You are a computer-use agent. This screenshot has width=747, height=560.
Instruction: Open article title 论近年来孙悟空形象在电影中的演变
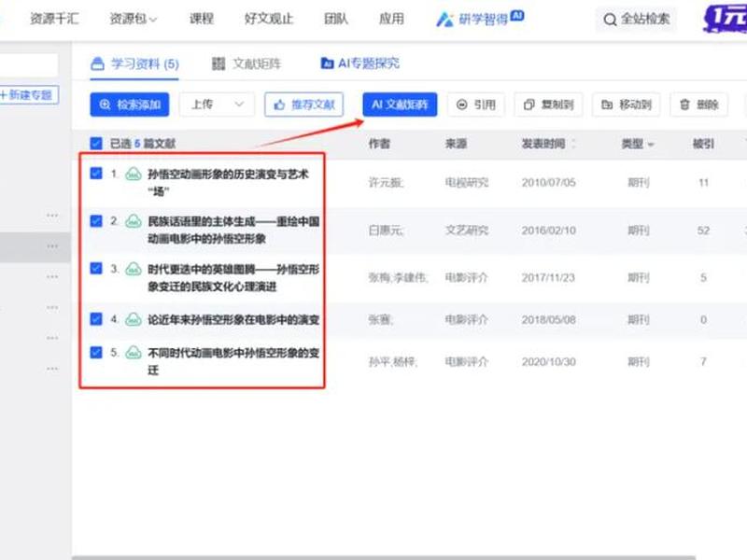point(233,319)
